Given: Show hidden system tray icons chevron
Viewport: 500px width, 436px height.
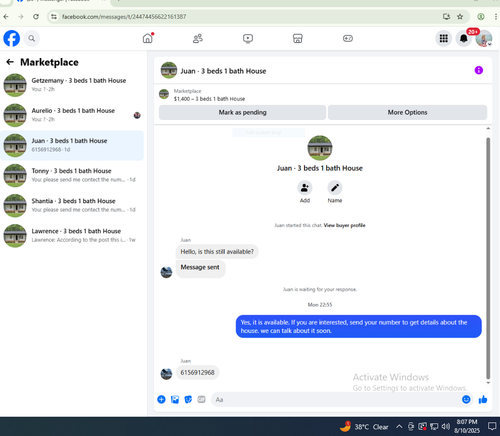Looking at the screenshot, I should coord(399,426).
